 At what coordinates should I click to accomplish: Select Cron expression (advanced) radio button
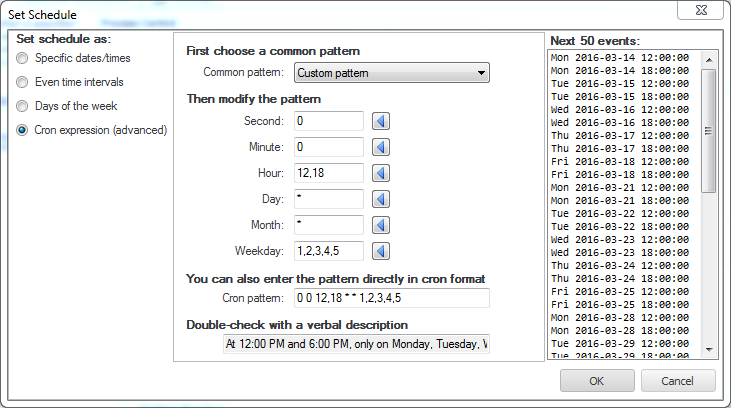pos(23,130)
